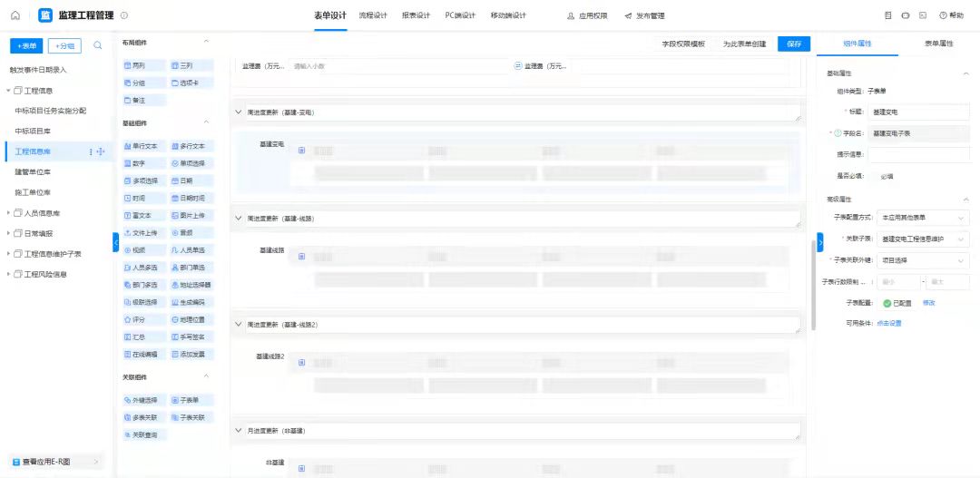Select the 单行文本 single-line text component

(143, 146)
